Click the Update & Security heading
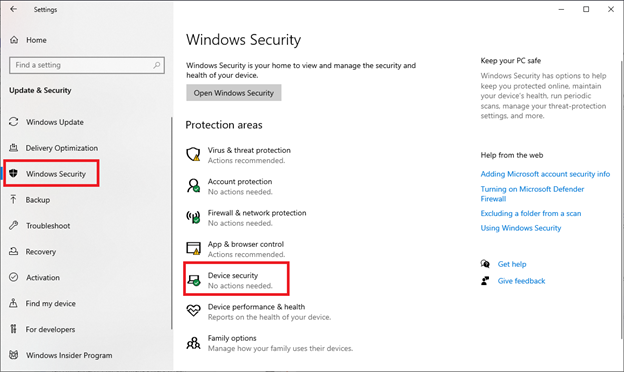 pos(40,90)
